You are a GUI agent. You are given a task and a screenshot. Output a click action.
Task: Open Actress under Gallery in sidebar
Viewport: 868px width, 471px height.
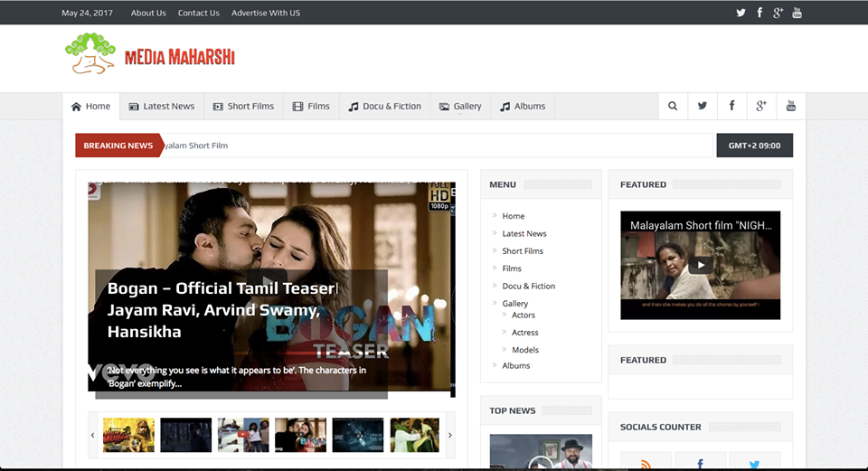(524, 333)
